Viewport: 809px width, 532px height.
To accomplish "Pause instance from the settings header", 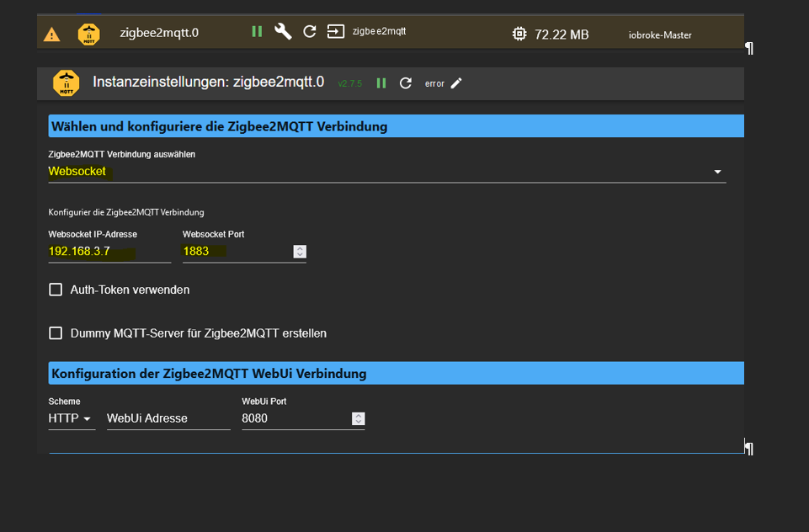I will [x=381, y=83].
